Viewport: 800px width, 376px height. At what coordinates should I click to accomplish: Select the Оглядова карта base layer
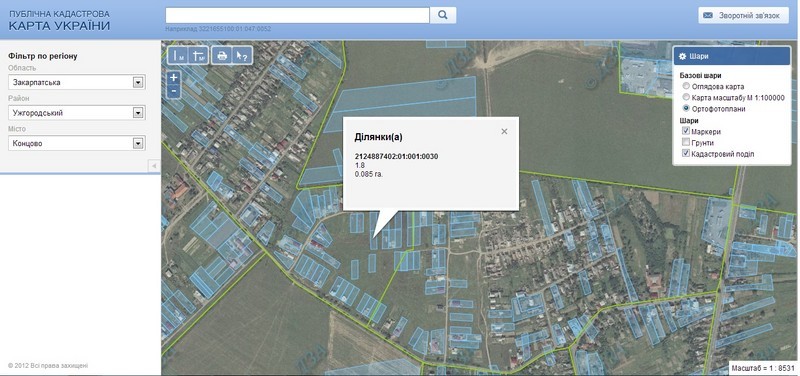pyautogui.click(x=686, y=86)
